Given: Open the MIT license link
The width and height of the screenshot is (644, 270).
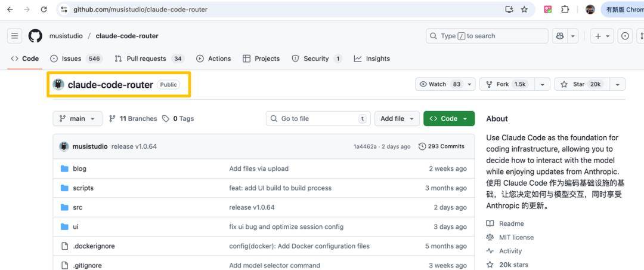Looking at the screenshot, I should [516, 237].
